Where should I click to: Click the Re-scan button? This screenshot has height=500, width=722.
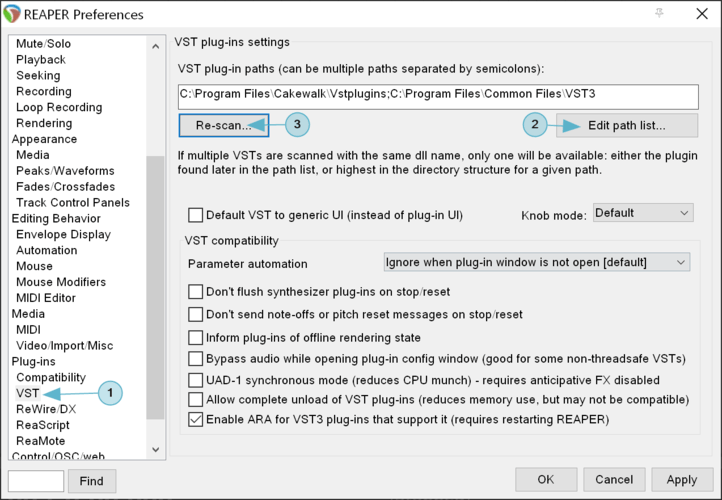click(224, 125)
